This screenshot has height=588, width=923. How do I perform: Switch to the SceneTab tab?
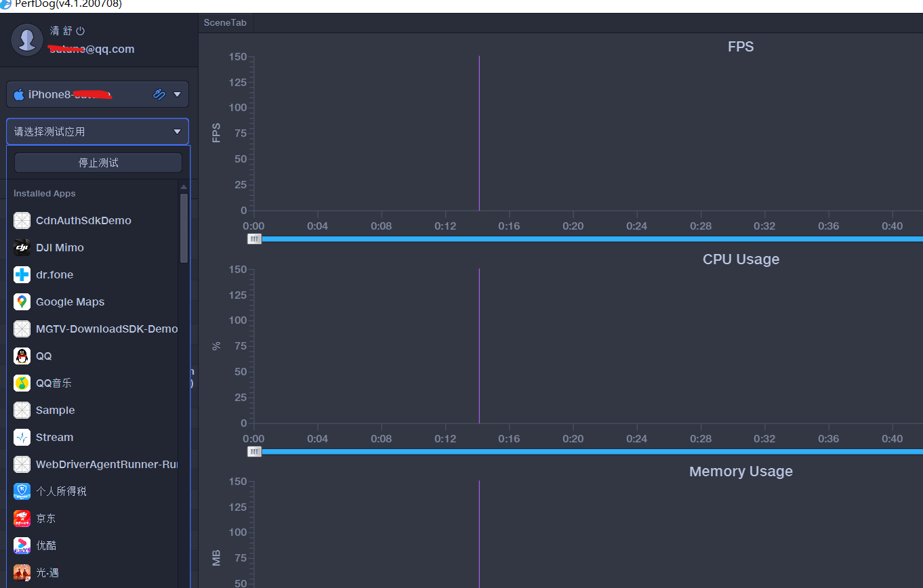225,23
